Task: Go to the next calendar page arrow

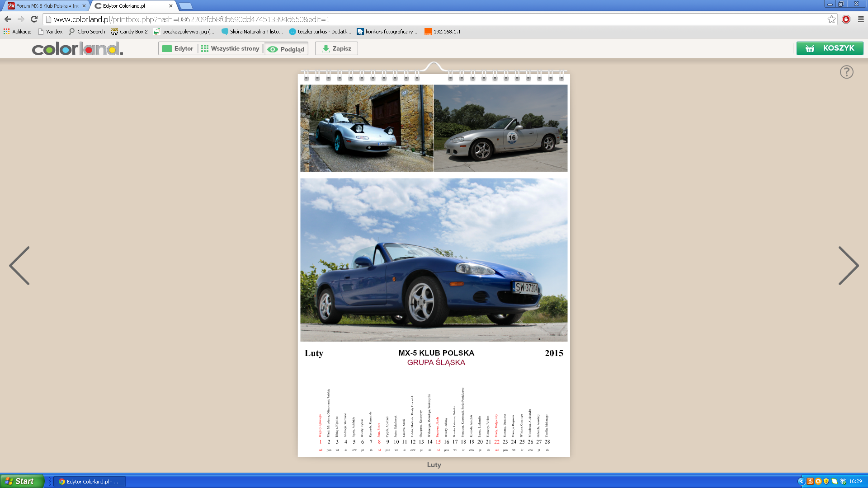Action: [x=849, y=265]
